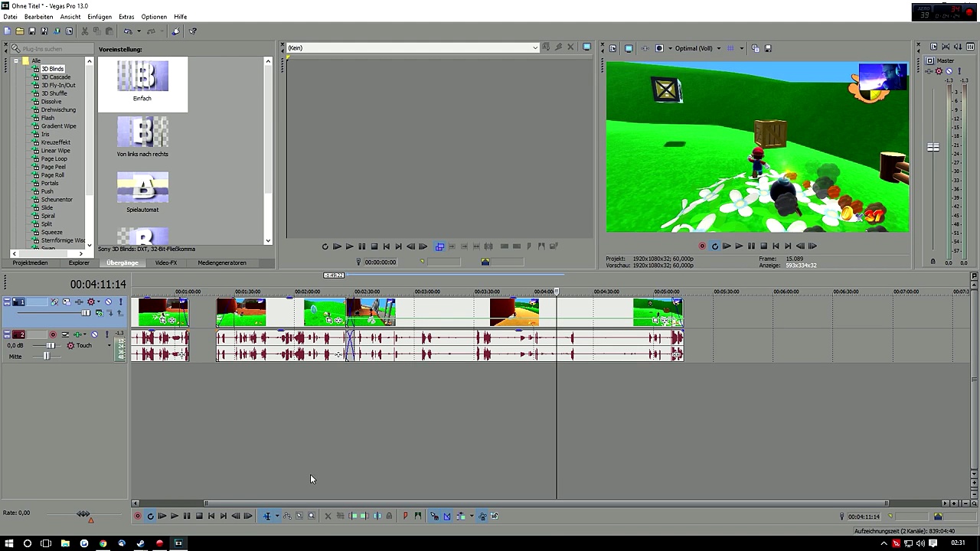This screenshot has width=980, height=551.
Task: Select the Page Peel transition
Action: (53, 167)
